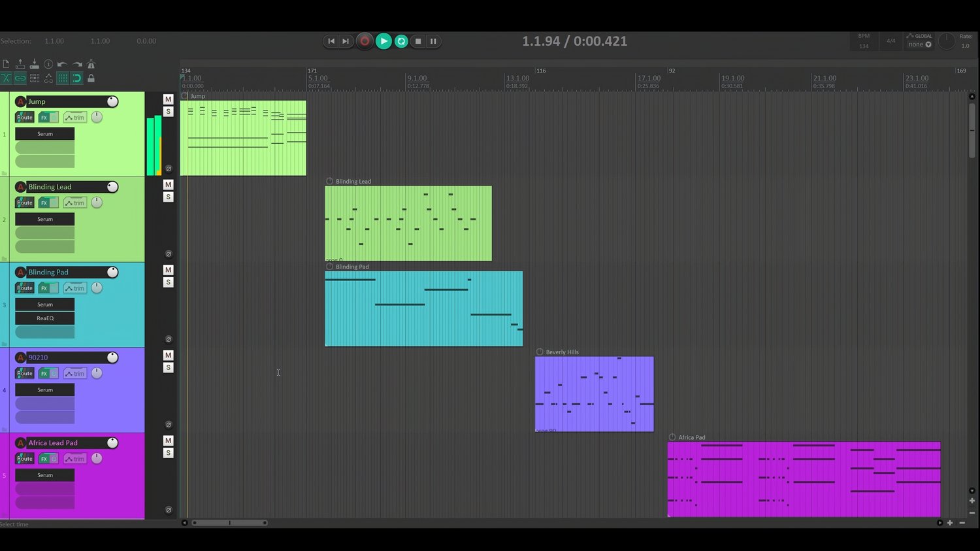Solo the 90210 track
The image size is (980, 551).
point(168,367)
